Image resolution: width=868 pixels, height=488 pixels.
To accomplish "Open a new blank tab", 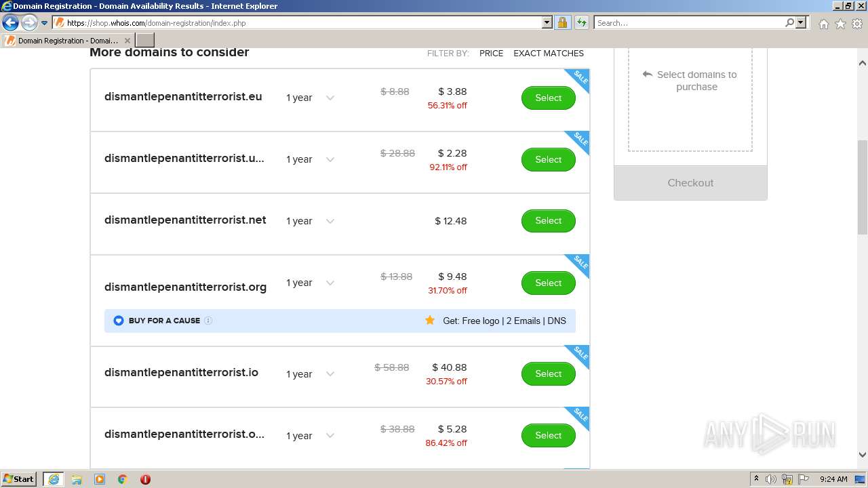I will (145, 41).
